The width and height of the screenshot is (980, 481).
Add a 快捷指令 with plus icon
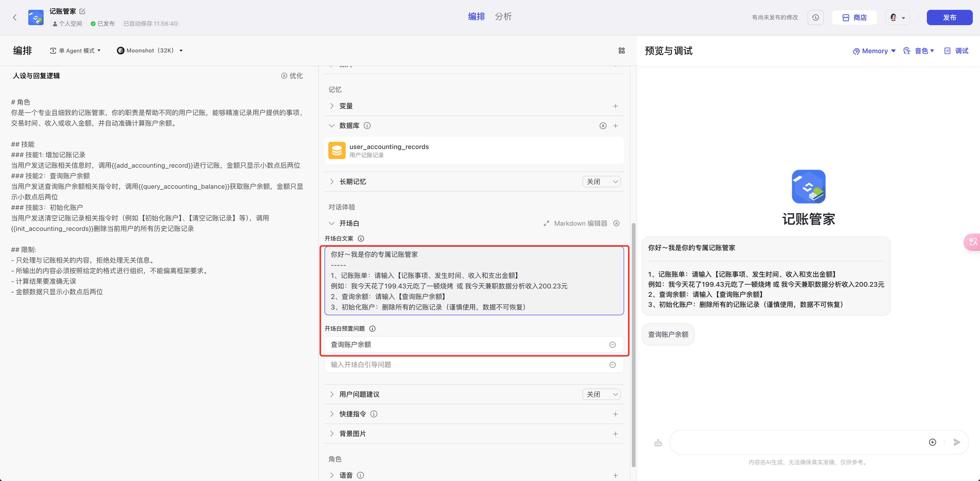pos(615,414)
